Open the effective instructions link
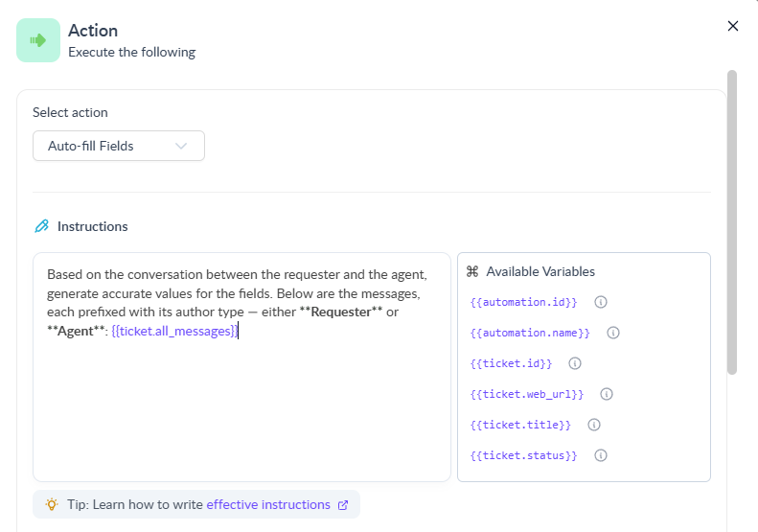This screenshot has height=532, width=758. pyautogui.click(x=268, y=504)
